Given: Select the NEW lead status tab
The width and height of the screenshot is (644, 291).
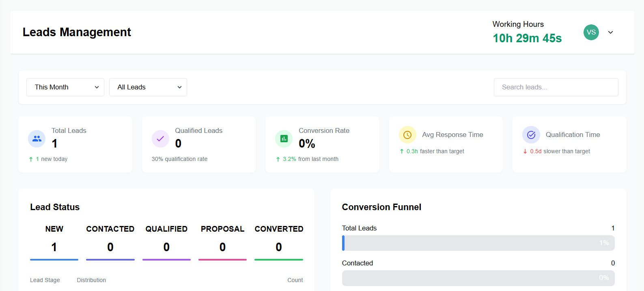Looking at the screenshot, I should click(54, 240).
